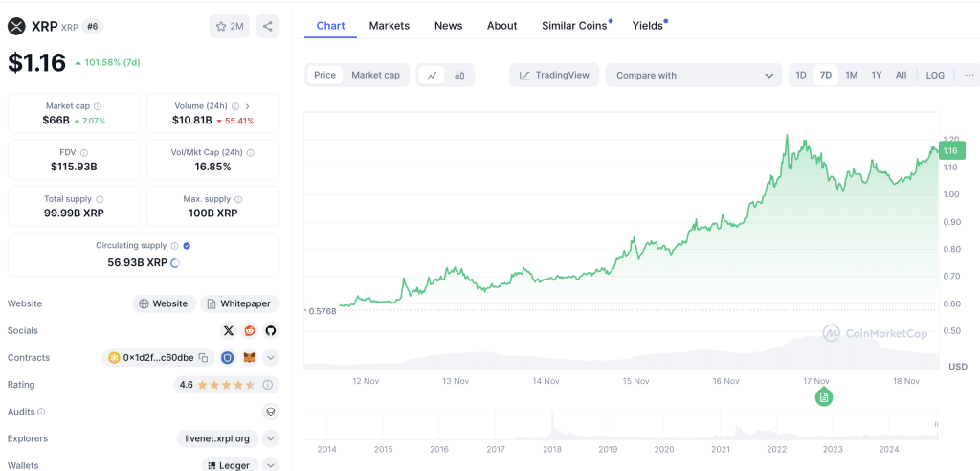Screen dimensions: 980x471
Task: Toggle LOG scale on chart
Action: pos(935,75)
